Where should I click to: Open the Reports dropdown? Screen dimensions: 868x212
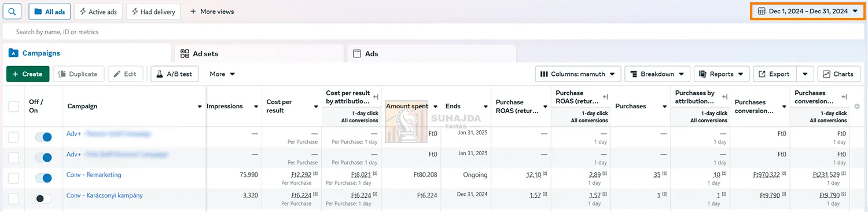[x=722, y=74]
